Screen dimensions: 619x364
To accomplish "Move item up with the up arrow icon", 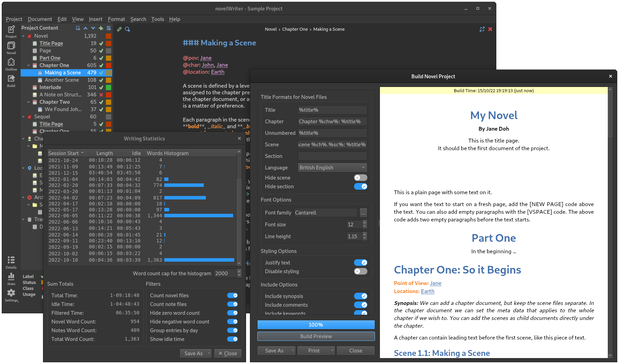I will [85, 28].
